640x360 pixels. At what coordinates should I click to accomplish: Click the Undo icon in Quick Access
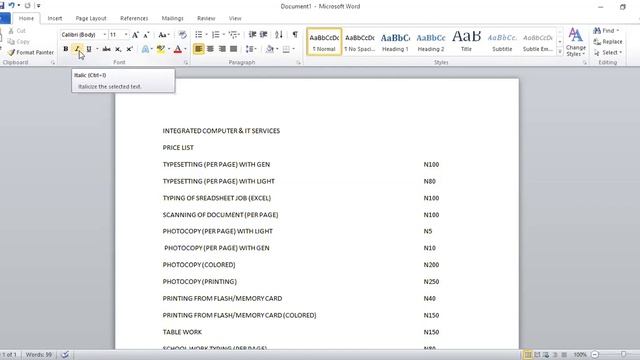pos(11,6)
